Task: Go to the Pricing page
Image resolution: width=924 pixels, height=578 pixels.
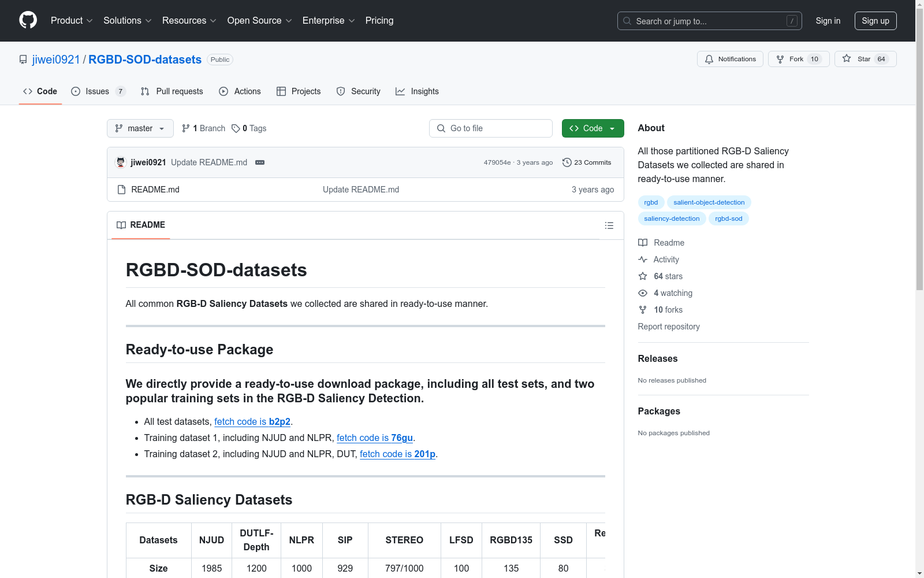Action: [x=379, y=20]
